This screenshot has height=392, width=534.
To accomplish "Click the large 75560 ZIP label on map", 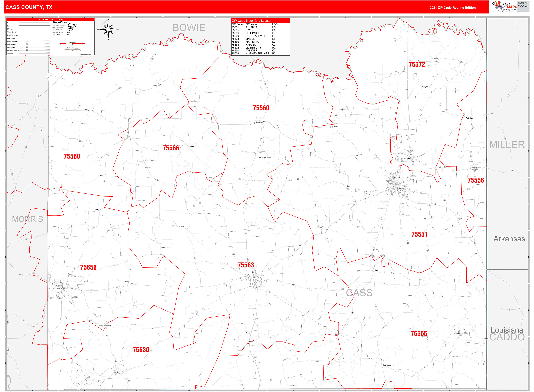I will [x=261, y=108].
